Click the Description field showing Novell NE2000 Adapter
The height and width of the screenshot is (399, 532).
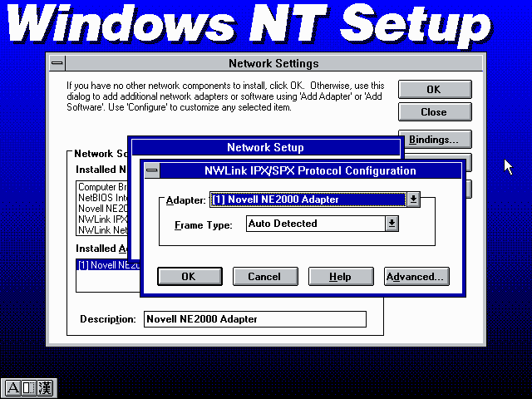255,319
